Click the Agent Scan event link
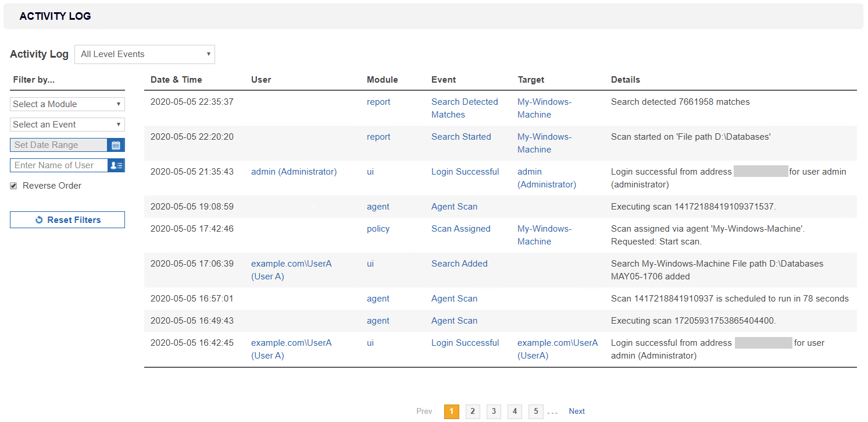The width and height of the screenshot is (868, 422). pyautogui.click(x=454, y=206)
